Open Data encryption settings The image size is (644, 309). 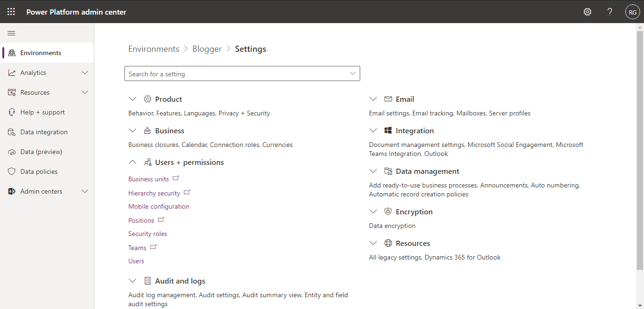pos(392,226)
